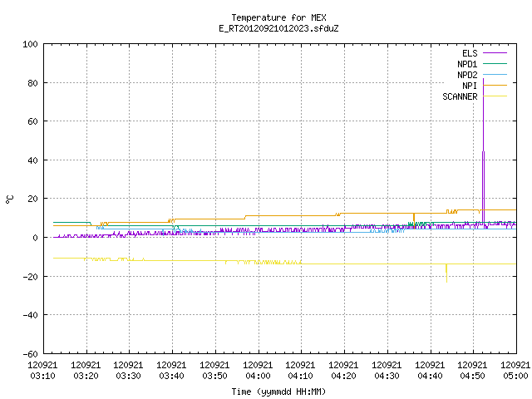Click the chart title 'Temperature for MEX'

(278, 17)
